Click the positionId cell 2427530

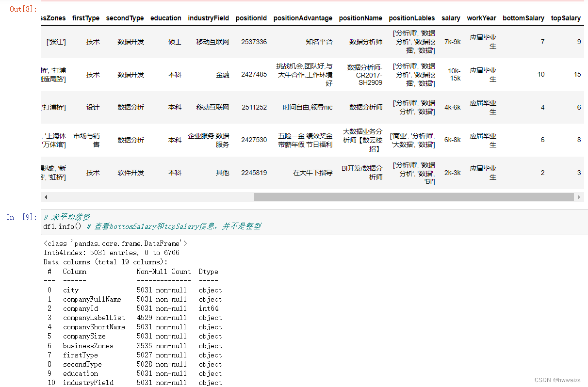pyautogui.click(x=254, y=140)
